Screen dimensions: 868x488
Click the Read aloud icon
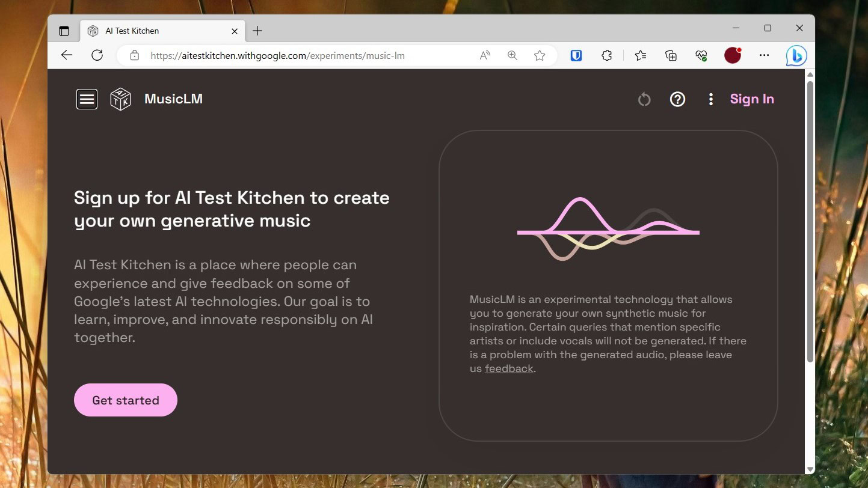click(x=485, y=55)
